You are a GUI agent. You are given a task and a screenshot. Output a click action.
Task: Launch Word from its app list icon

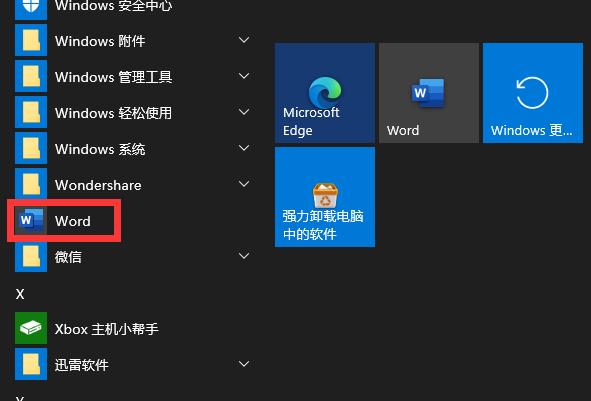coord(31,220)
